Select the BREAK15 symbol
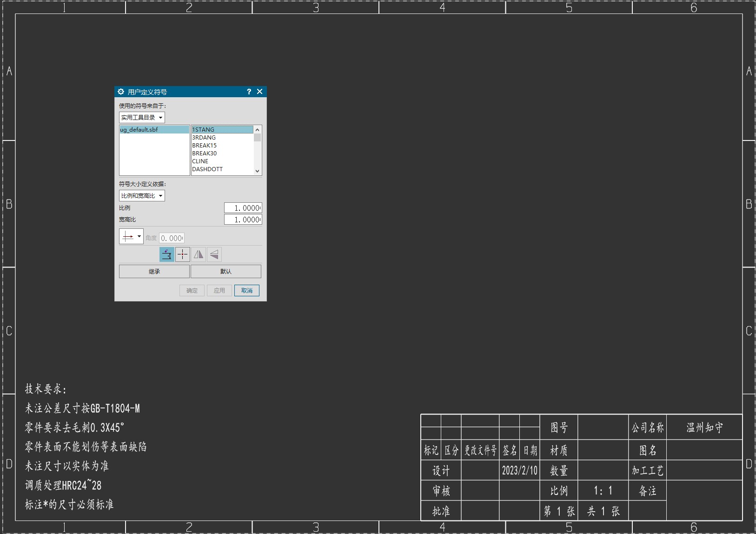Screen dimensions: 756x534 pos(222,146)
